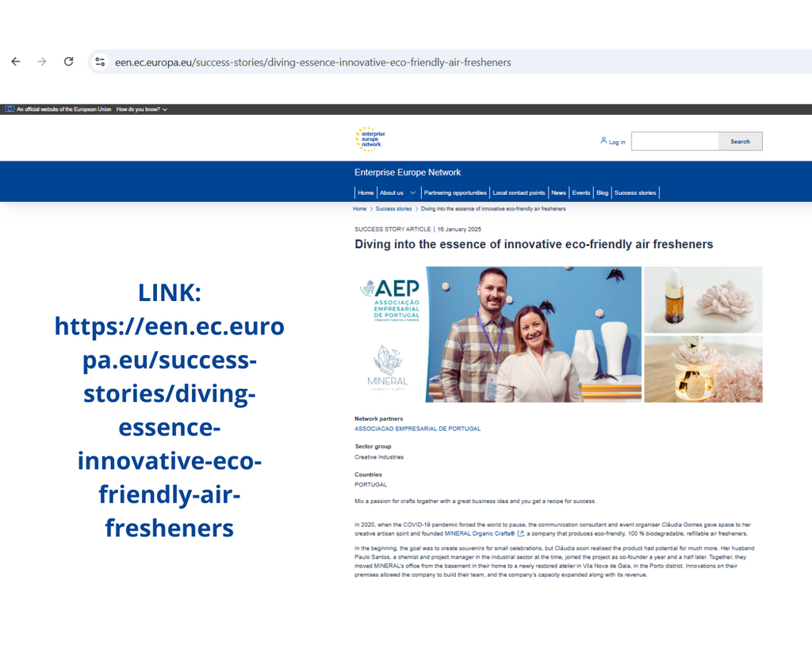Open site information icon in address bar
The image size is (812, 649).
100,62
